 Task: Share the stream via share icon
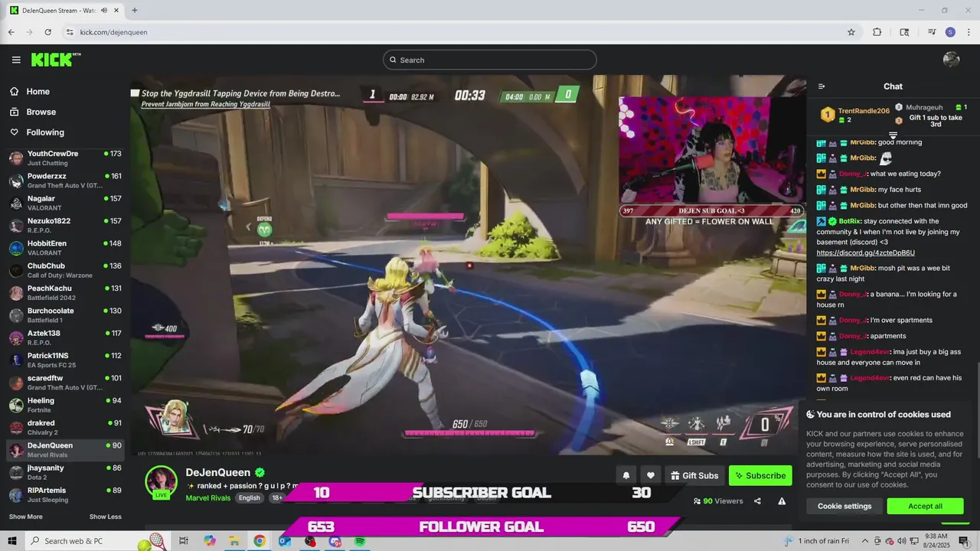[757, 501]
